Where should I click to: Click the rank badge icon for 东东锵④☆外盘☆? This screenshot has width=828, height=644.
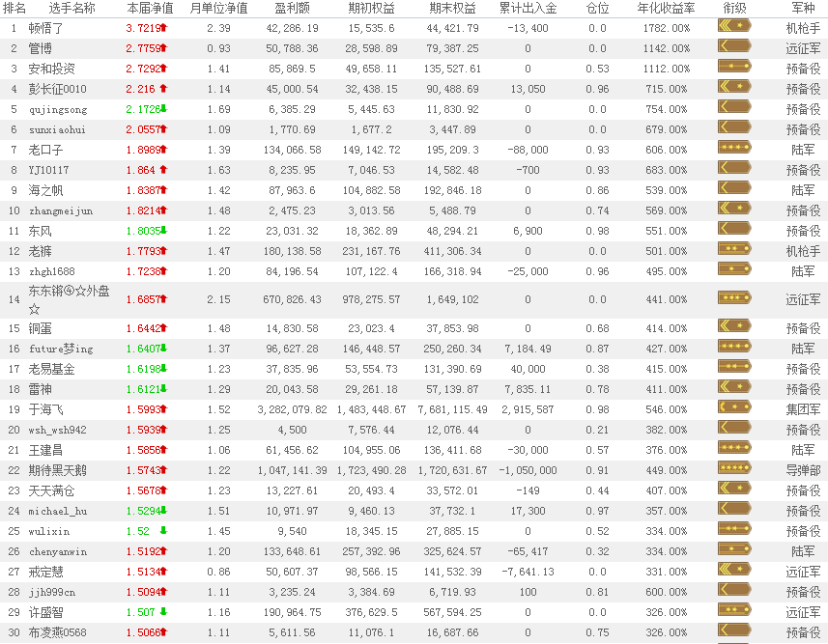coord(734,297)
